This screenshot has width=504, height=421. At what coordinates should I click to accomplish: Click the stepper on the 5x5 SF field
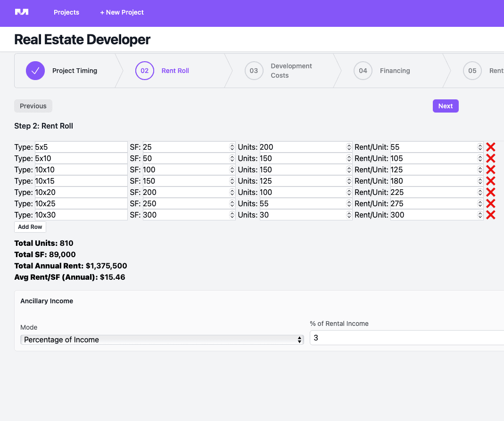[x=232, y=147]
